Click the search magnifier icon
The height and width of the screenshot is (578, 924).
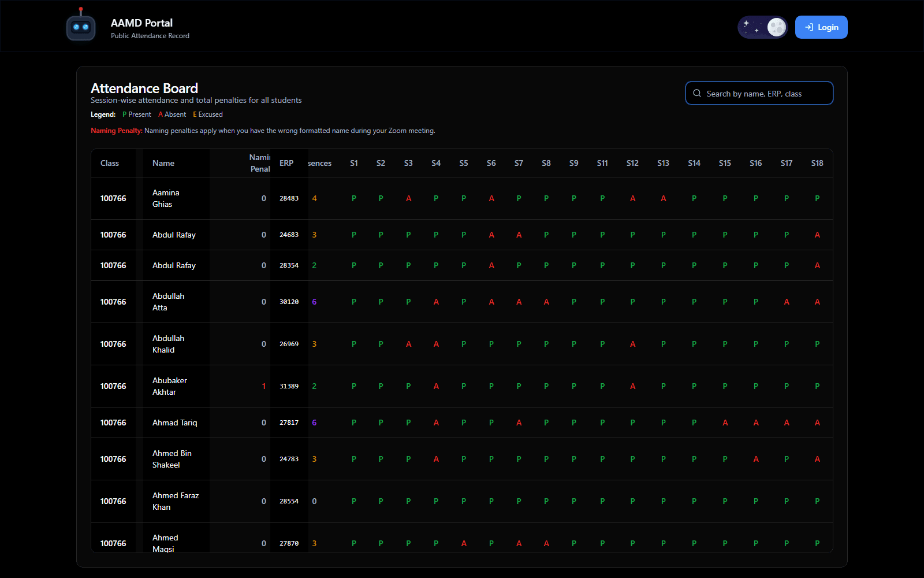point(697,94)
